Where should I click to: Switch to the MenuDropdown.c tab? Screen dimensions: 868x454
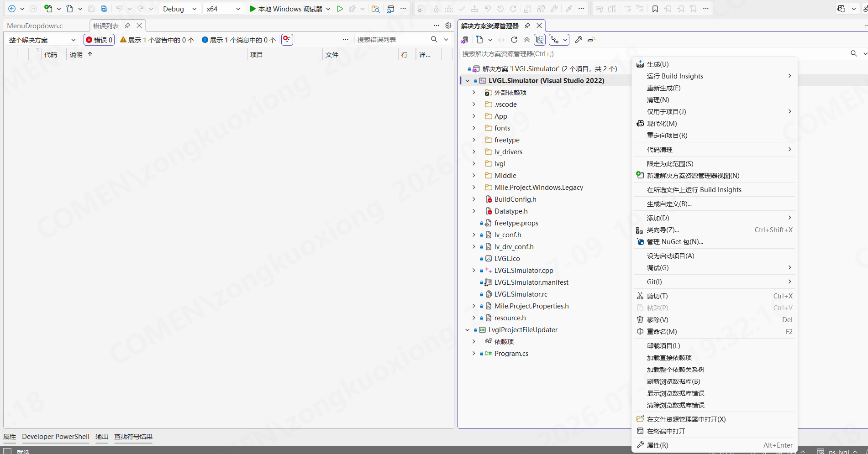coord(35,26)
